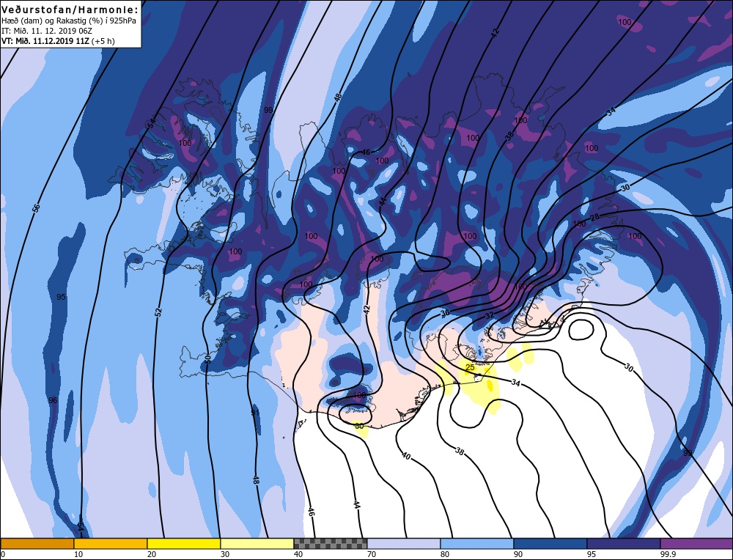Click the medium blue 90–95 legend swatch
This screenshot has height=560, width=733.
click(550, 543)
